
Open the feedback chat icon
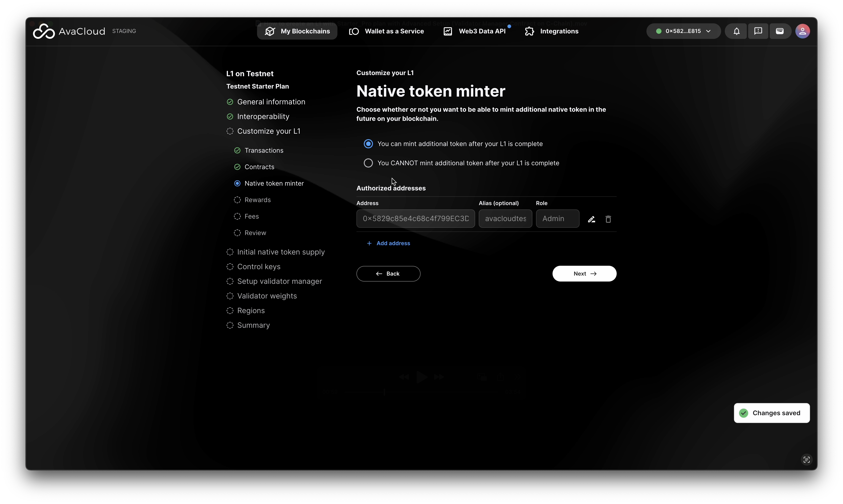pos(758,31)
